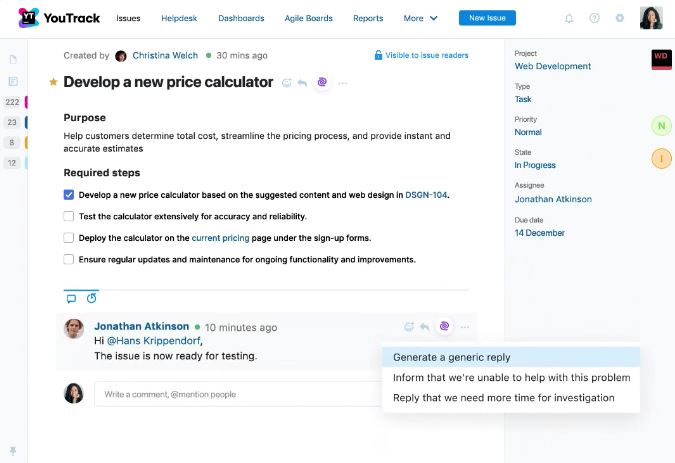Change the State field from In Progress
This screenshot has height=463, width=675.
click(x=535, y=165)
